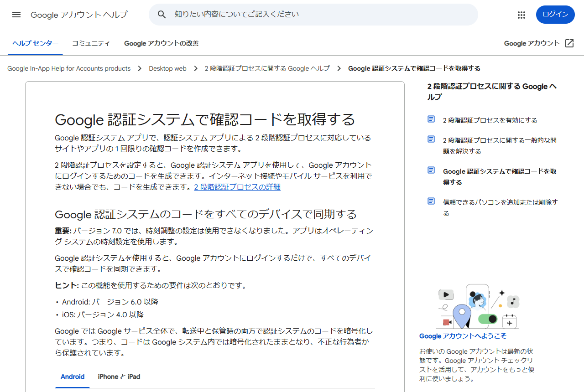Click the external link icon beside Google アカウント
Viewport: 584px width, 392px height.
pyautogui.click(x=569, y=43)
